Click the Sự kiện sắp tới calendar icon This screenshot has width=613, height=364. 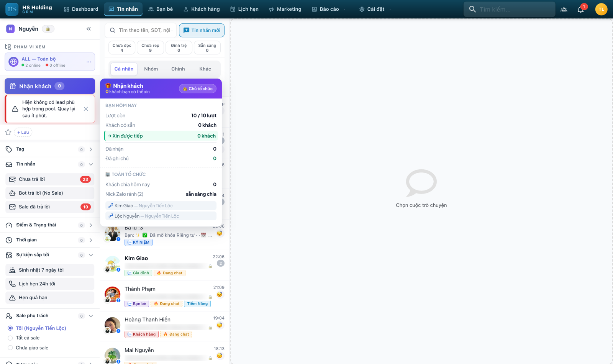coord(9,255)
